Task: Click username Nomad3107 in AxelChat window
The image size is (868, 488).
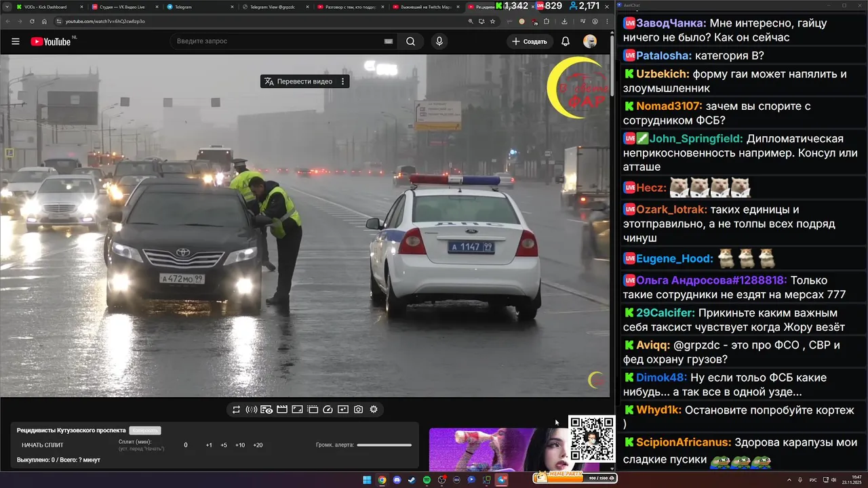Action: [669, 106]
